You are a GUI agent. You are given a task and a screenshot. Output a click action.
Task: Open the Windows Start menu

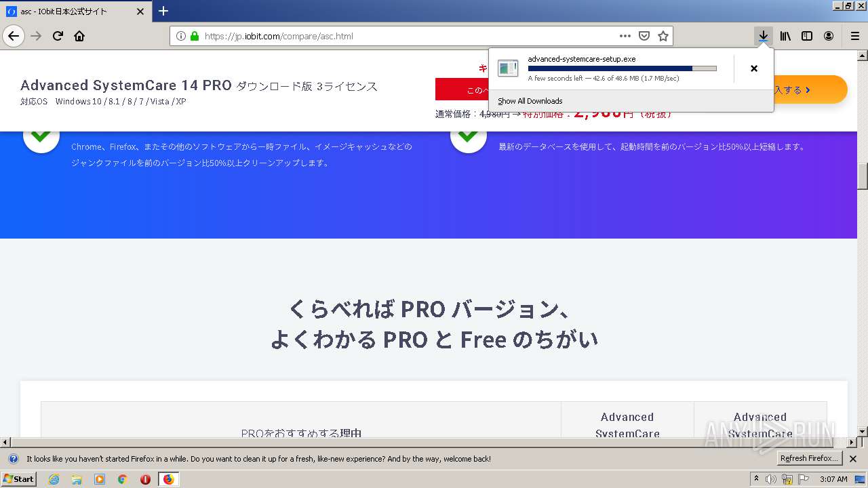[x=19, y=479]
